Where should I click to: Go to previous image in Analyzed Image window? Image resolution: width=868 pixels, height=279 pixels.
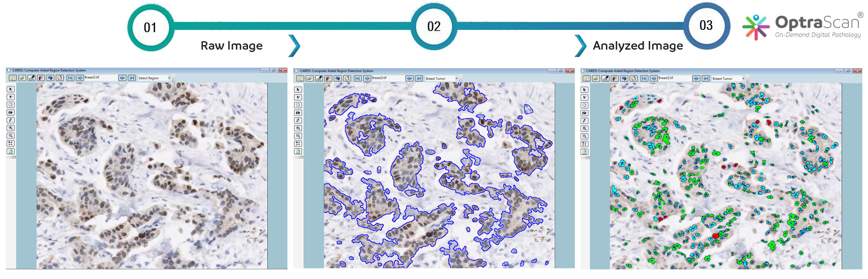coord(653,78)
